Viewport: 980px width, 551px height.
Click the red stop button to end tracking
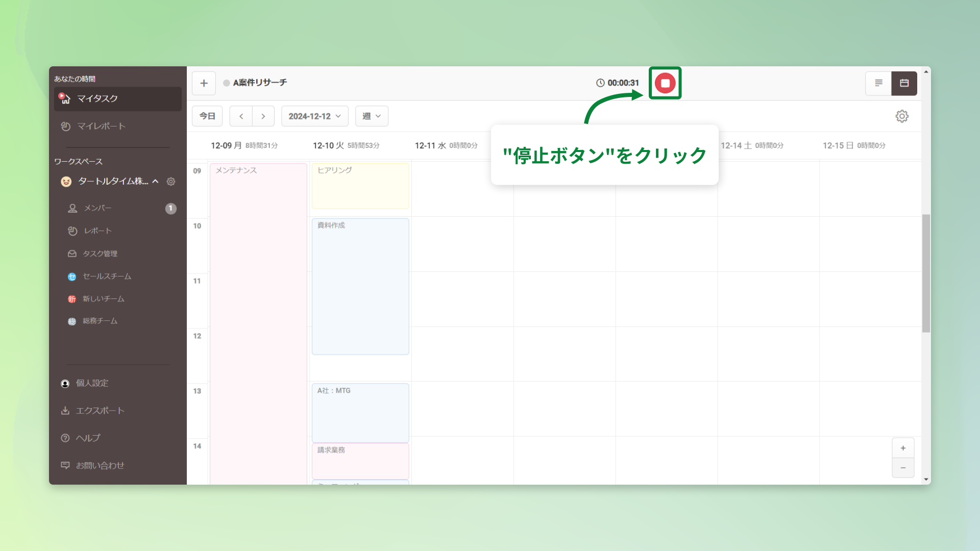click(x=665, y=83)
